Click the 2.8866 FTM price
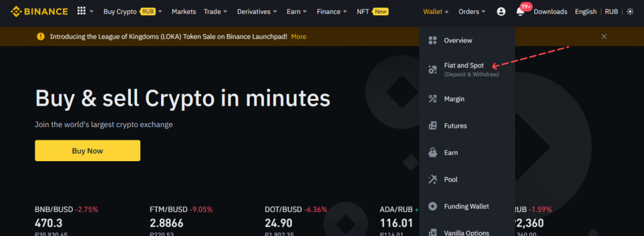Screen dimensions: 644x236 (x=167, y=223)
